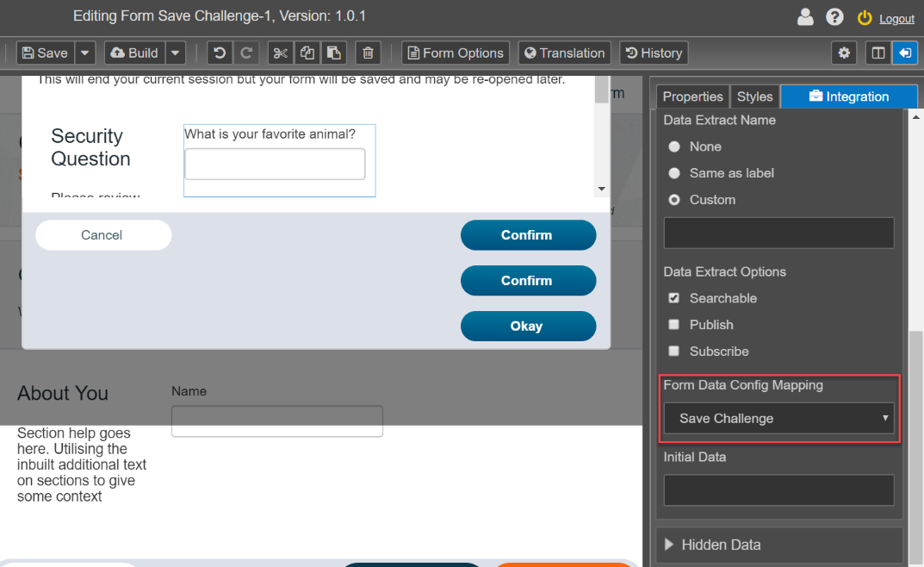924x567 pixels.
Task: Click the Copy icon
Action: tap(307, 53)
